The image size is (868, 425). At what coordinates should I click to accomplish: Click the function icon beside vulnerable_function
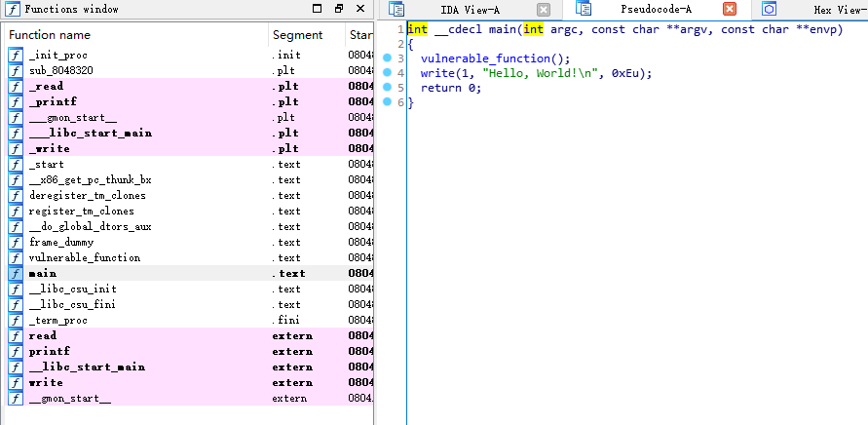click(15, 258)
